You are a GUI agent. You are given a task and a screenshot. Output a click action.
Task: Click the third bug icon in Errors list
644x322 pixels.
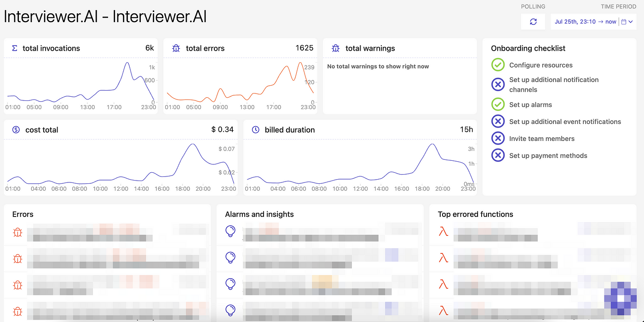[17, 285]
